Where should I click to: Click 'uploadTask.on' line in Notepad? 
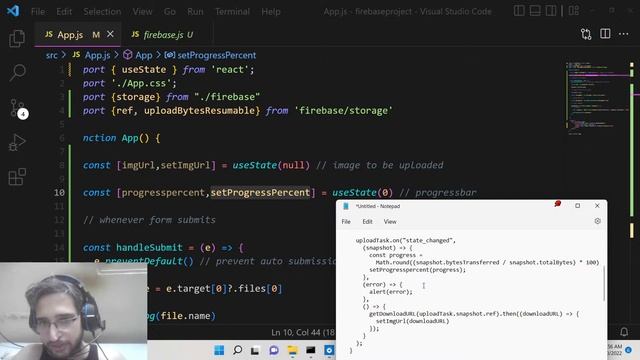(x=405, y=240)
